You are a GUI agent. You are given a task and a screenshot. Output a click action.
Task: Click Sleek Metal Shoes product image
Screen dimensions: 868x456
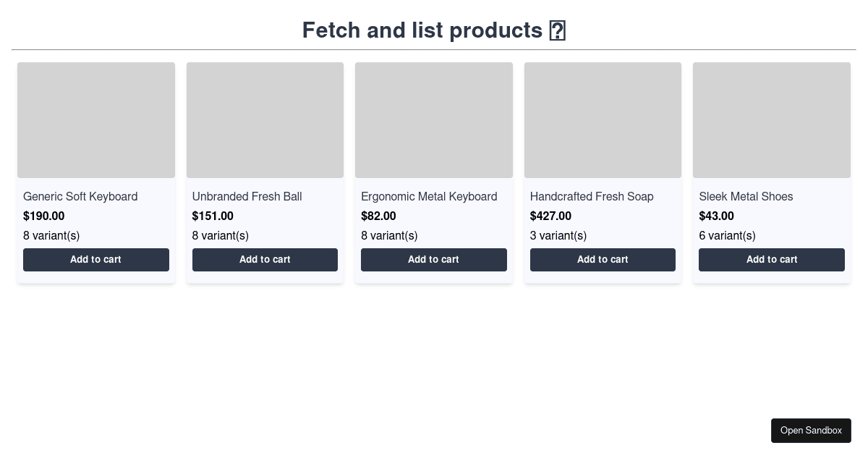tap(772, 120)
